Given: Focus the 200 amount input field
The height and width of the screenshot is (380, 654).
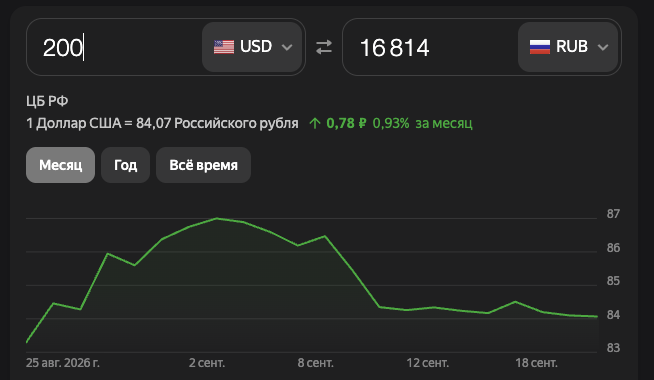Looking at the screenshot, I should click(114, 47).
